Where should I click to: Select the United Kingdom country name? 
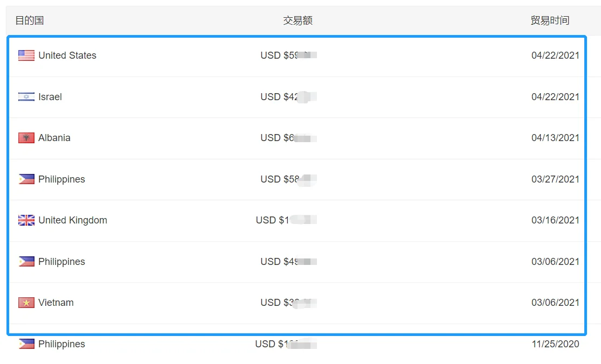pyautogui.click(x=73, y=220)
